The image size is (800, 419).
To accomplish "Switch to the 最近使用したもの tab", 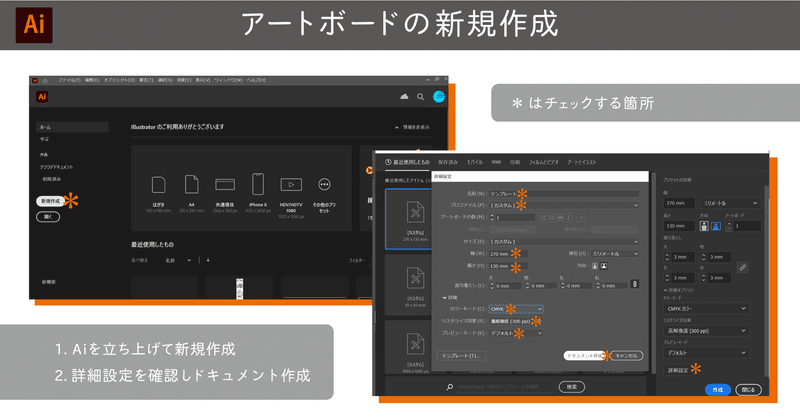I will (x=407, y=162).
